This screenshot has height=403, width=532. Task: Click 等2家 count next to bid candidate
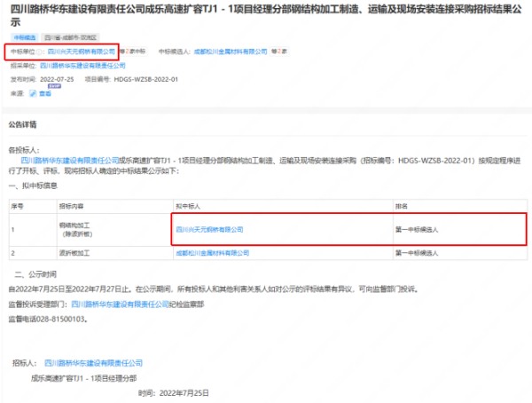[x=279, y=51]
